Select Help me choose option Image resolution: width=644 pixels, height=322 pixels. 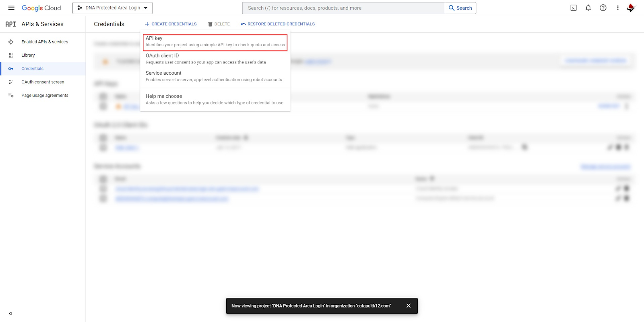click(x=215, y=99)
